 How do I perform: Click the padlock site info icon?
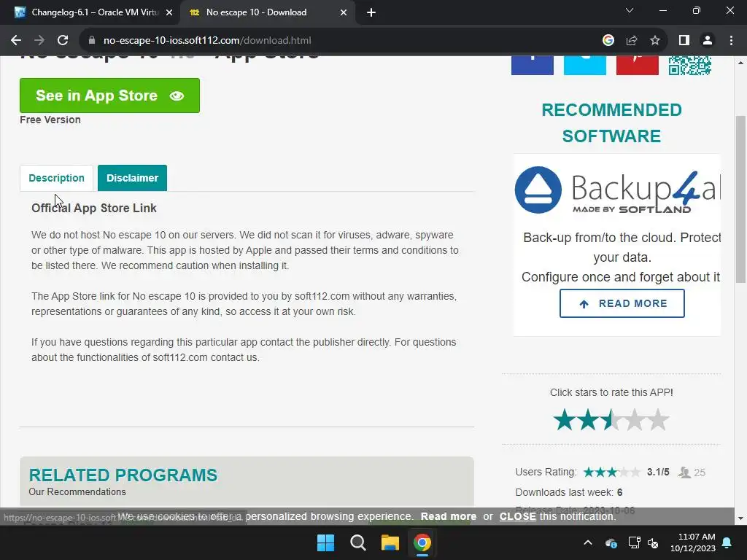pos(91,41)
